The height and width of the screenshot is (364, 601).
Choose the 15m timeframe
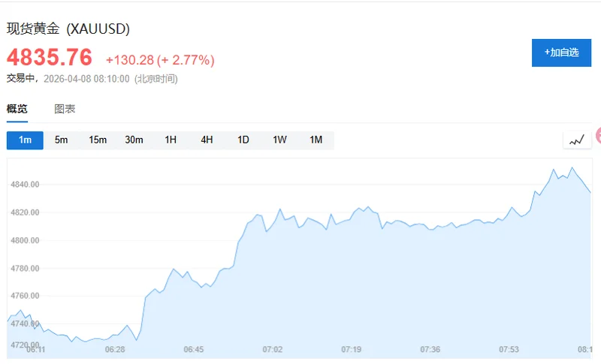point(98,140)
